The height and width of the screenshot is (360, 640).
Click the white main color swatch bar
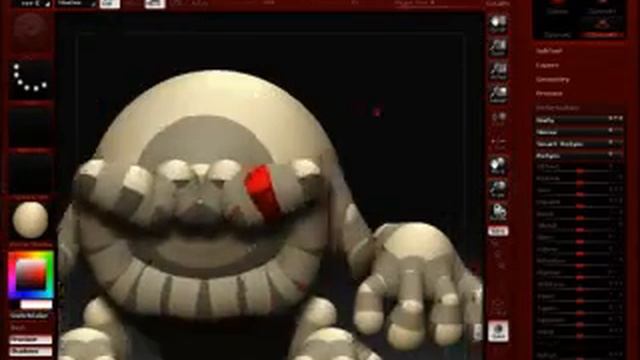coord(36,304)
